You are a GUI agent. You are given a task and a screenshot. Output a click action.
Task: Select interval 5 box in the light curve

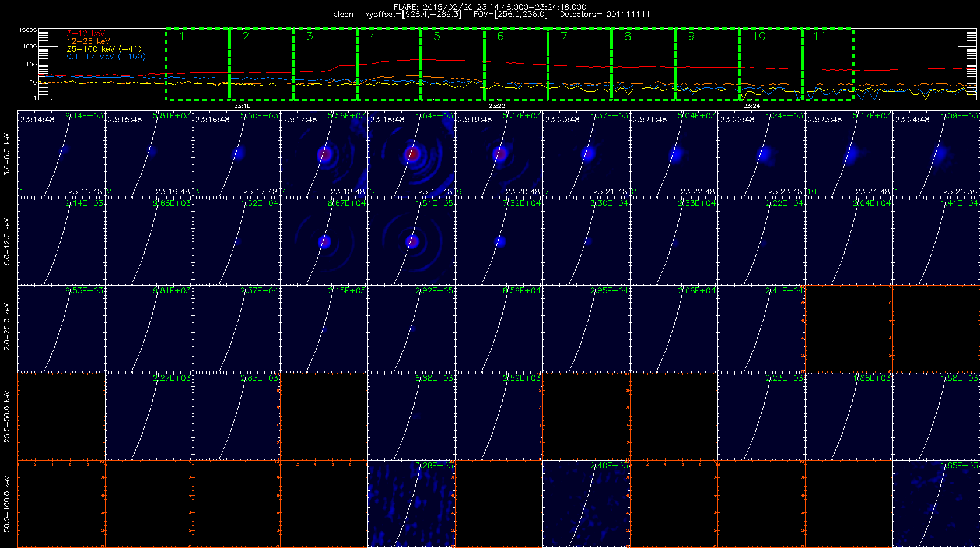[452, 64]
